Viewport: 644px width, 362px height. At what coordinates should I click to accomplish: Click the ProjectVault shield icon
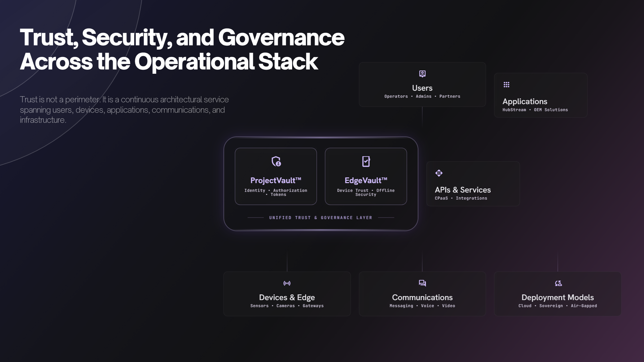coord(276,162)
